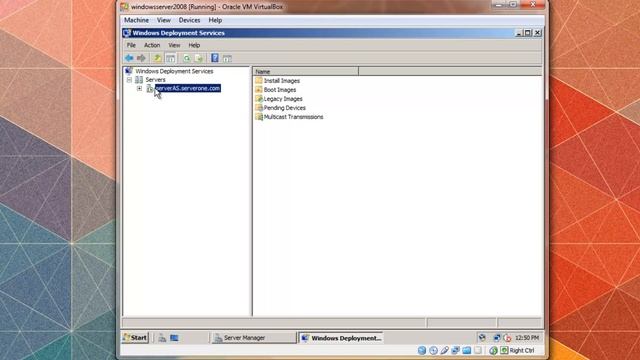
Task: Click the Right Ctrl host key label
Action: tap(522, 350)
